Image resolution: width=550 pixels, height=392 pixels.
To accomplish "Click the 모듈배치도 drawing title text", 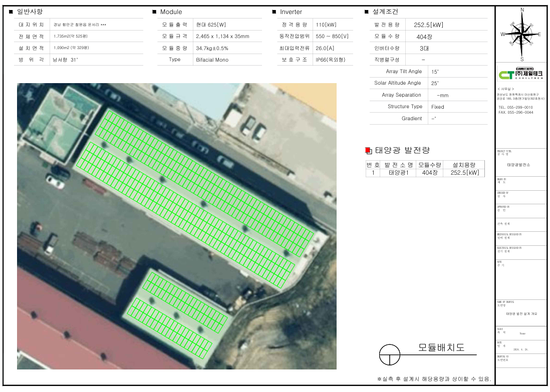I will 441,348.
